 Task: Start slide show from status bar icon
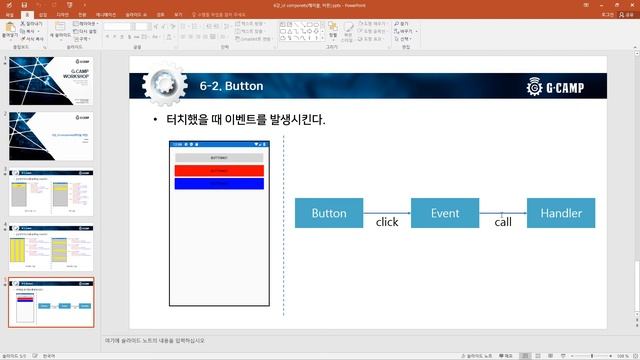[563, 356]
